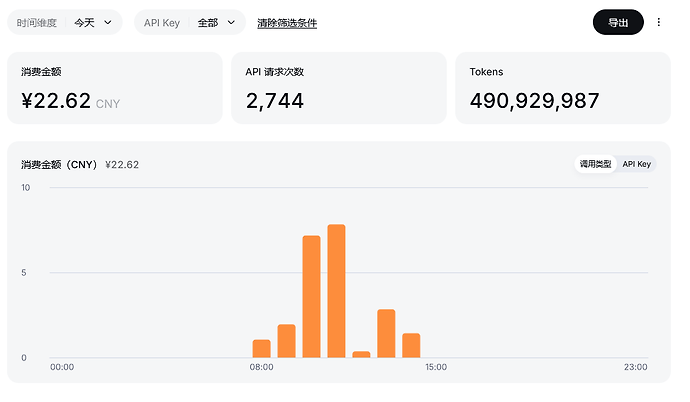
Task: Click the 15:00 axis label
Action: point(436,367)
